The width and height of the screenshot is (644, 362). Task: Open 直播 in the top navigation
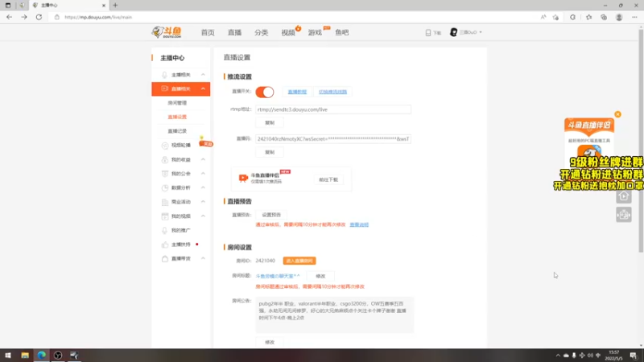[x=234, y=32]
